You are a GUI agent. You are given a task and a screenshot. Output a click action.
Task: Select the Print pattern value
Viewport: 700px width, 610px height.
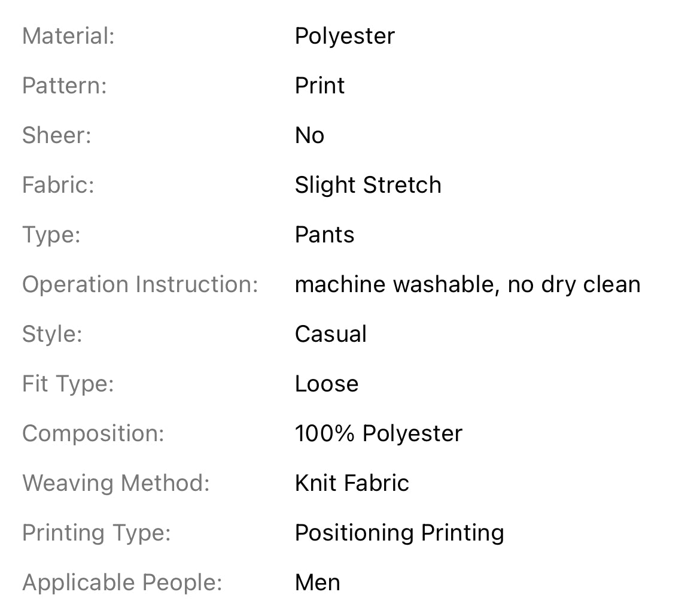click(319, 86)
